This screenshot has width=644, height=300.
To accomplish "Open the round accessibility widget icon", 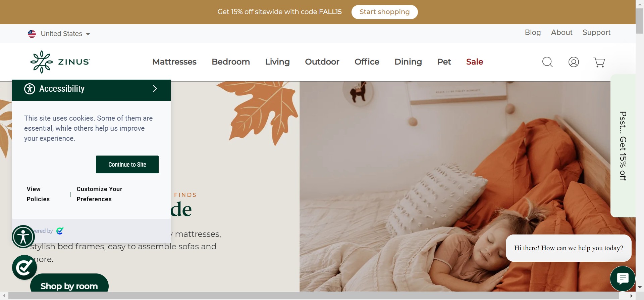I will tap(23, 237).
